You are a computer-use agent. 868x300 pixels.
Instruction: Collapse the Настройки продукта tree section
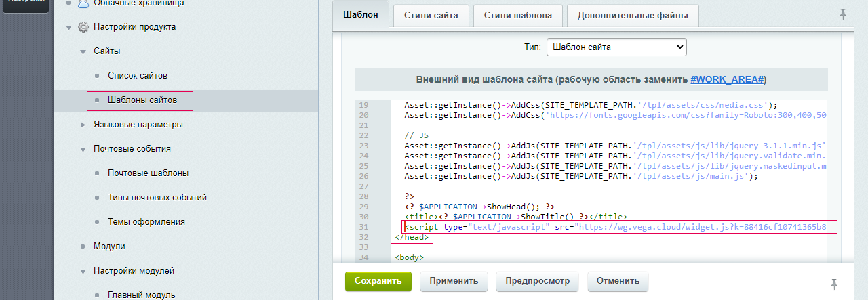click(68, 28)
